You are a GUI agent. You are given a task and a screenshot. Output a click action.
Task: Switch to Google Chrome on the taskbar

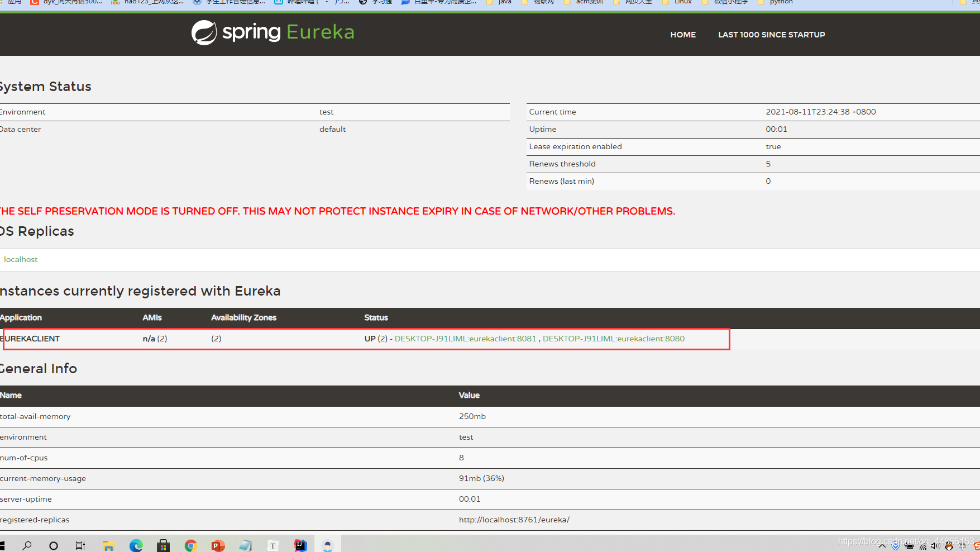[190, 545]
